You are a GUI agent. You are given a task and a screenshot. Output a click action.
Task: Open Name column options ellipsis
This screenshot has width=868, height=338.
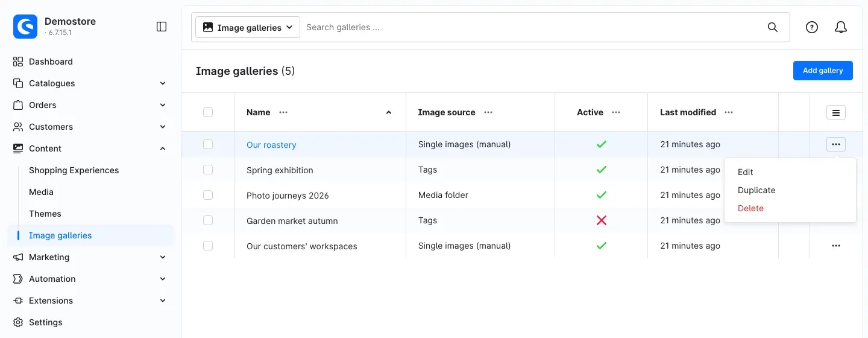pos(283,112)
